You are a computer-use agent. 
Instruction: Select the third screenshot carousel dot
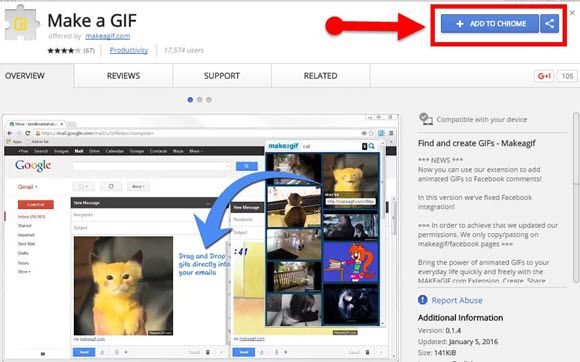pyautogui.click(x=209, y=100)
